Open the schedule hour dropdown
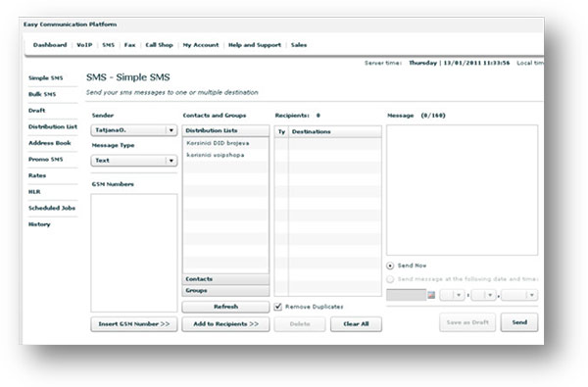588x387 pixels. click(452, 295)
